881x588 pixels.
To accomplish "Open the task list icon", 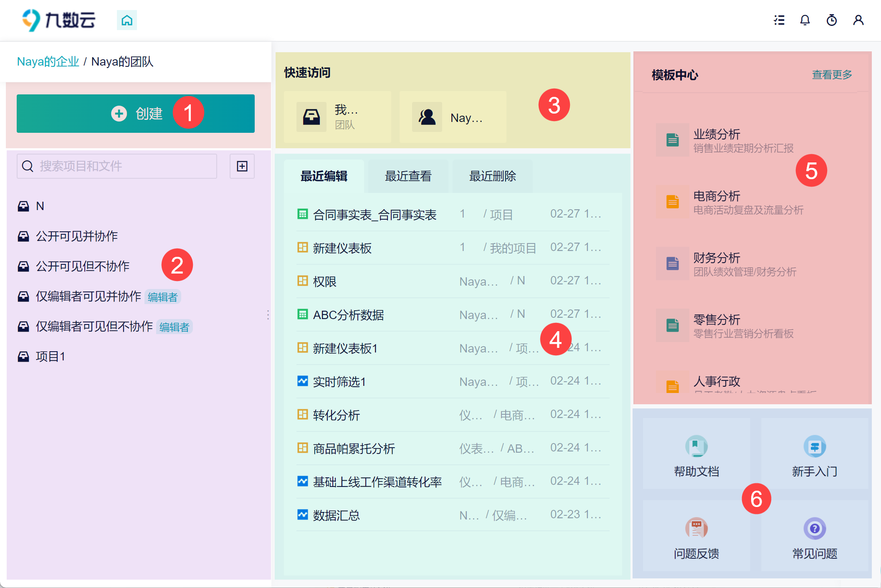I will coord(779,20).
